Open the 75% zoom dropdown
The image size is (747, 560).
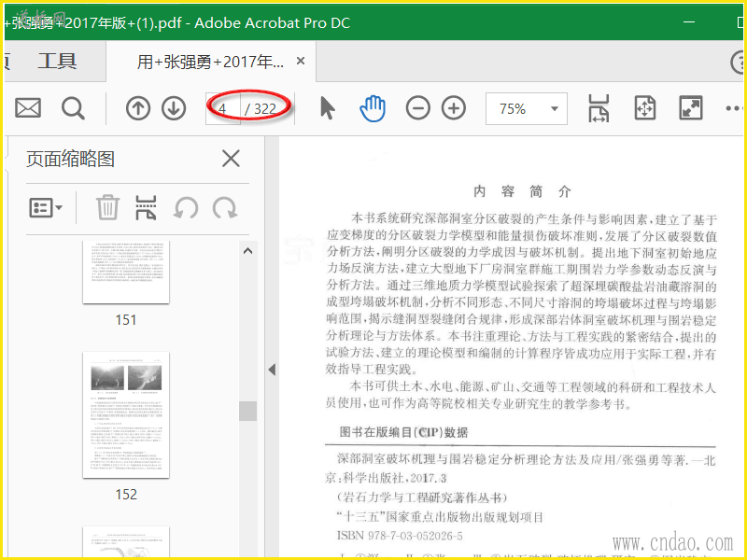click(x=527, y=108)
